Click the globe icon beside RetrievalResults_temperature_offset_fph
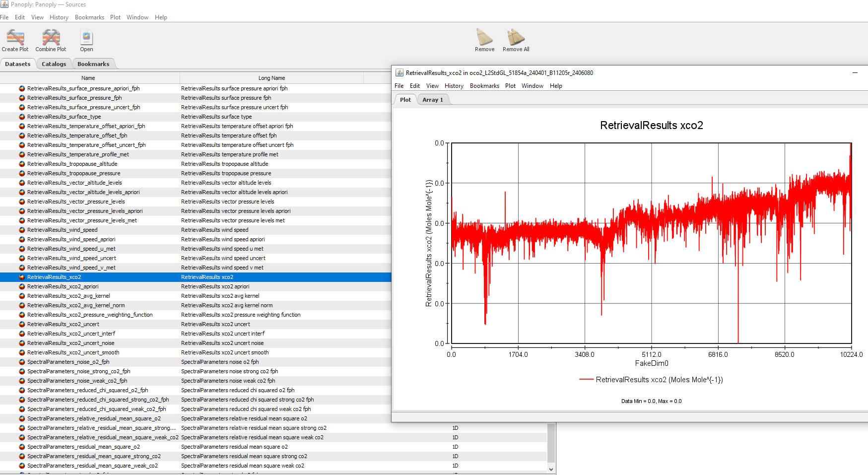 [22, 136]
